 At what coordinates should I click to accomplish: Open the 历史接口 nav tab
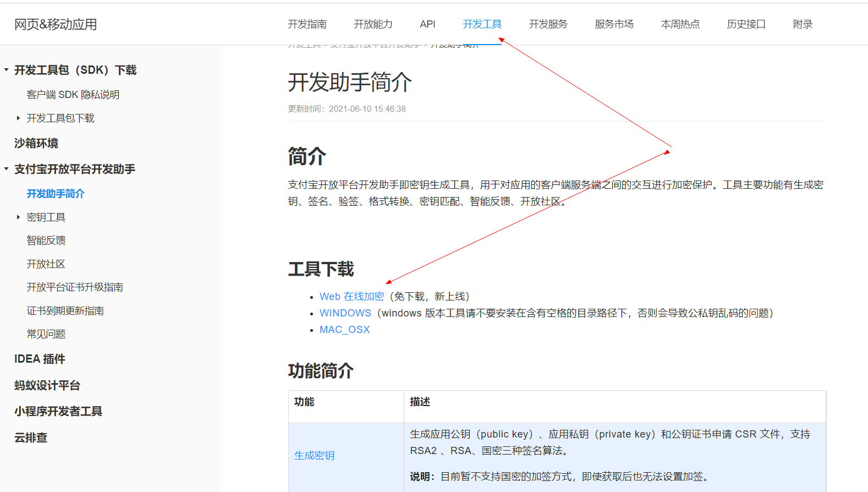tap(746, 24)
